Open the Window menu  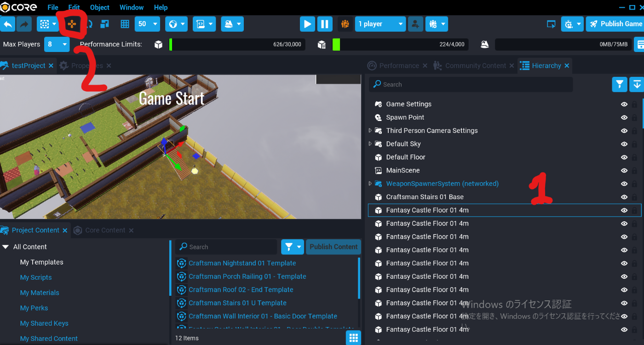(x=132, y=7)
